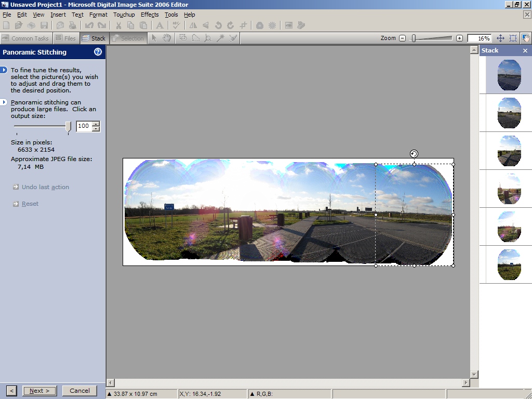
Task: Click the output size slider thumb
Action: coord(68,127)
